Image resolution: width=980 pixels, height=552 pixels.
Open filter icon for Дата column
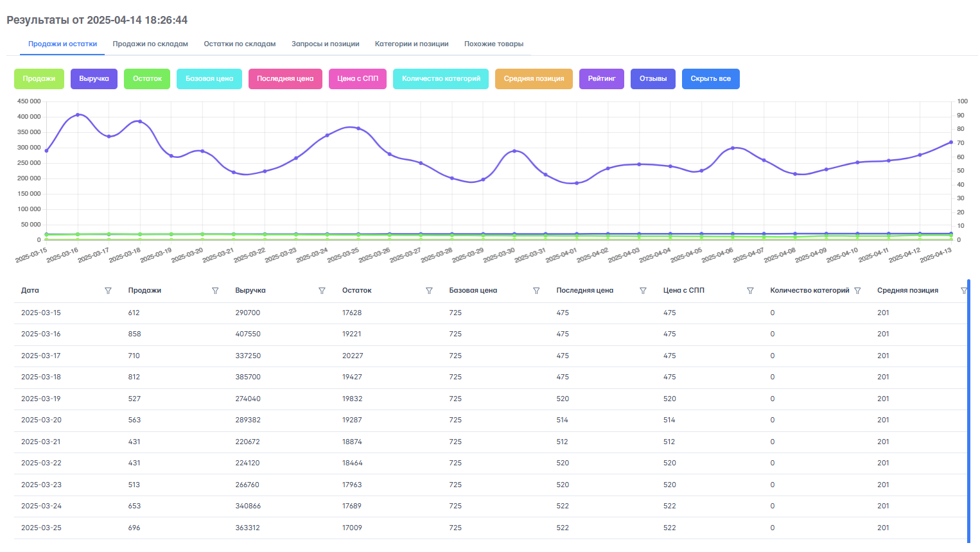click(x=108, y=291)
